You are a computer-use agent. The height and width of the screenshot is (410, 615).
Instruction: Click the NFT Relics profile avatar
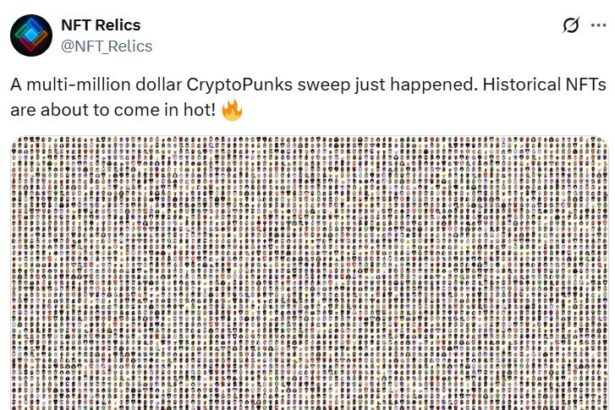click(x=30, y=35)
